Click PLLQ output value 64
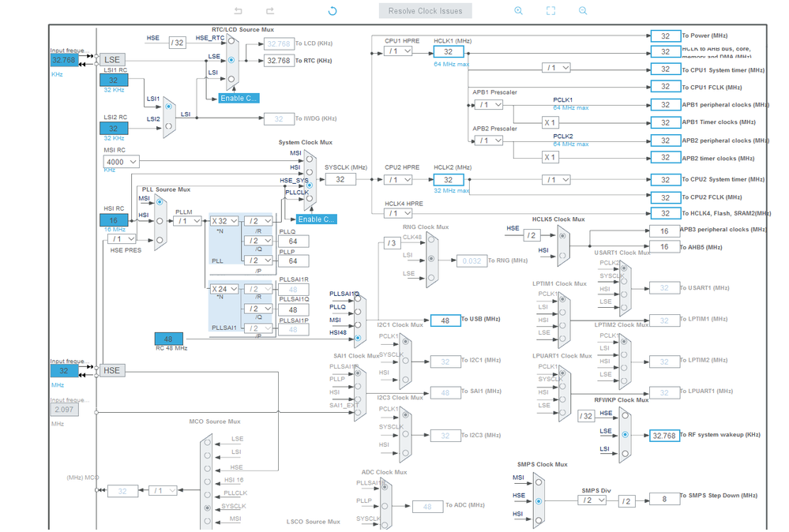The image size is (789, 532). coord(293,242)
